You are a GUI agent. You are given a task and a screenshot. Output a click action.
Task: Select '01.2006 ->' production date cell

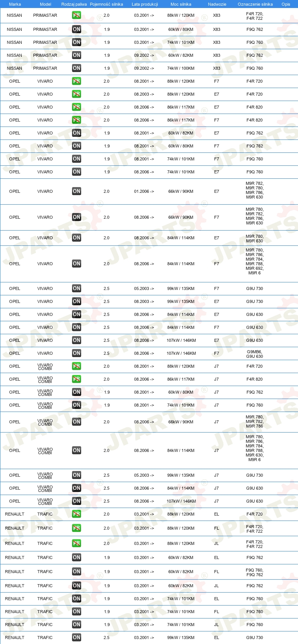coord(144,191)
